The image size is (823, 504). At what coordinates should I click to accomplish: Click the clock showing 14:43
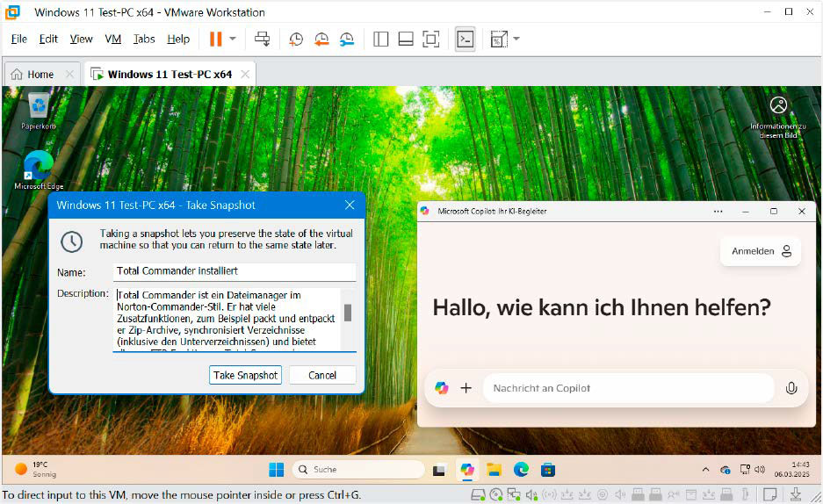click(x=792, y=470)
